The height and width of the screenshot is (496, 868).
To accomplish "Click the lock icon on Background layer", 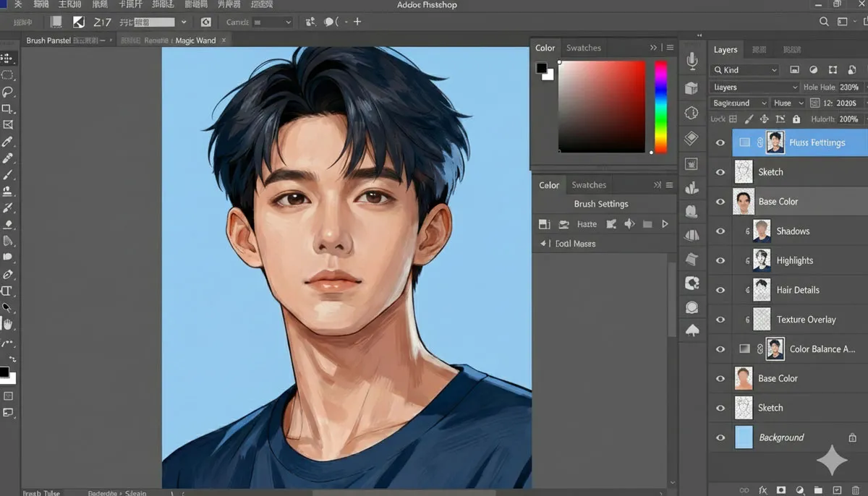I will (852, 437).
